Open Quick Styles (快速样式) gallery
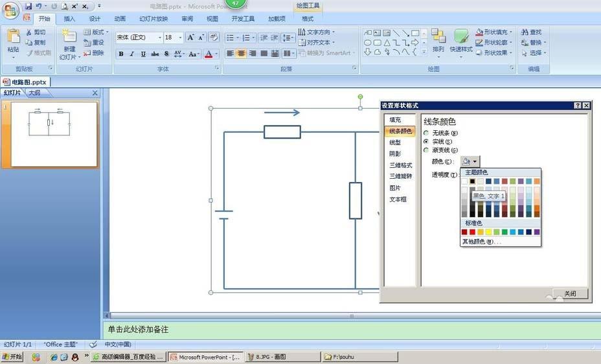This screenshot has height=364, width=601. pos(461,41)
